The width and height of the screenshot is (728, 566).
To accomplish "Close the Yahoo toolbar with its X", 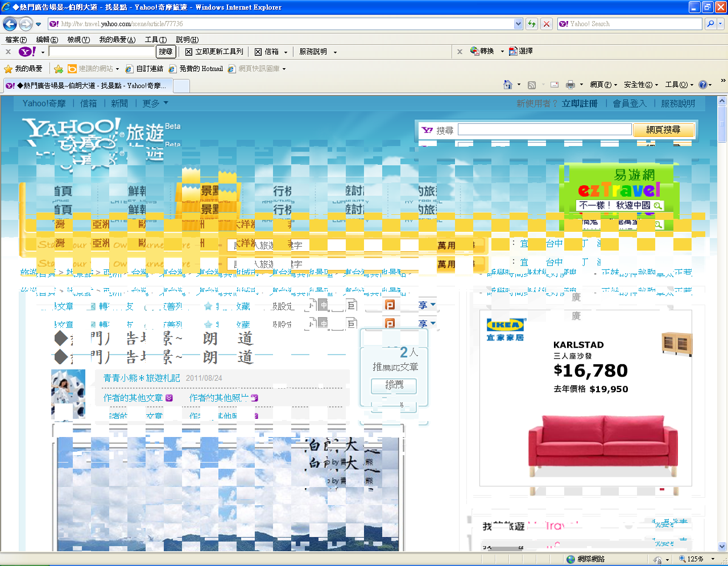I will [8, 52].
